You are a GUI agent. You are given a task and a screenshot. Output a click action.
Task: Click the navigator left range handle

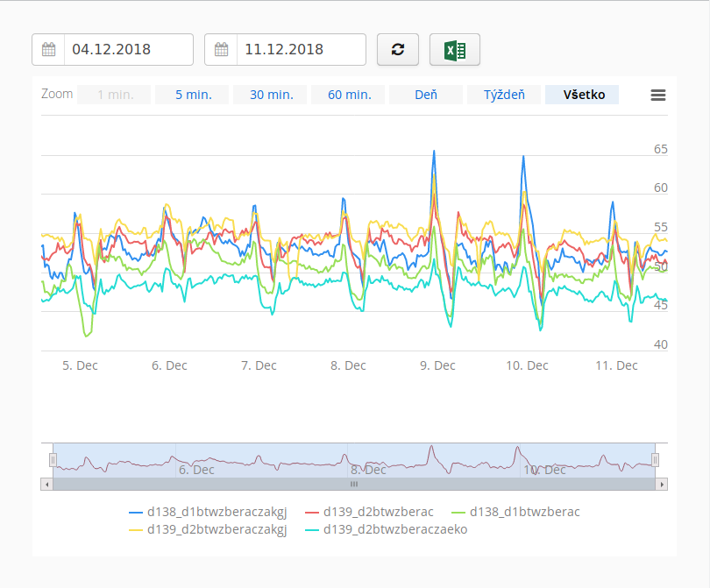(x=53, y=460)
